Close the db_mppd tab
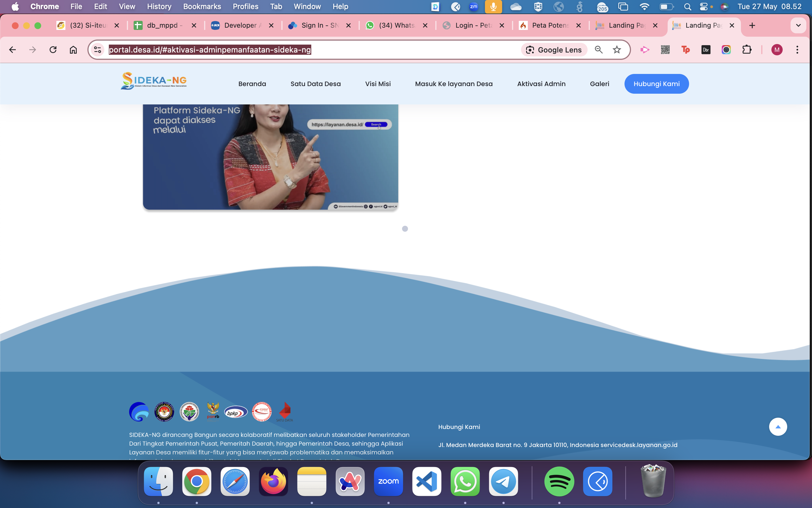812x508 pixels. coord(194,25)
